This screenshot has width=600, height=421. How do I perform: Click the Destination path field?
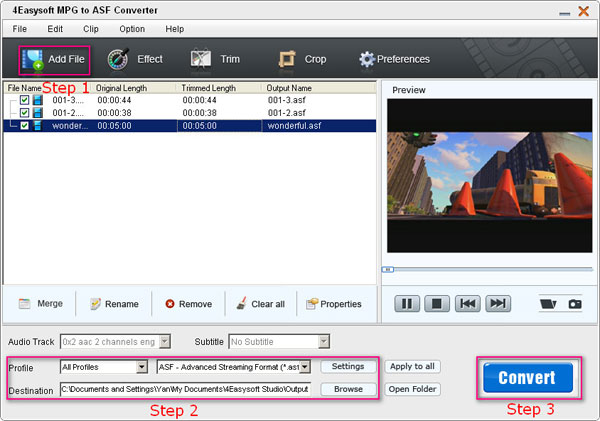click(x=185, y=389)
